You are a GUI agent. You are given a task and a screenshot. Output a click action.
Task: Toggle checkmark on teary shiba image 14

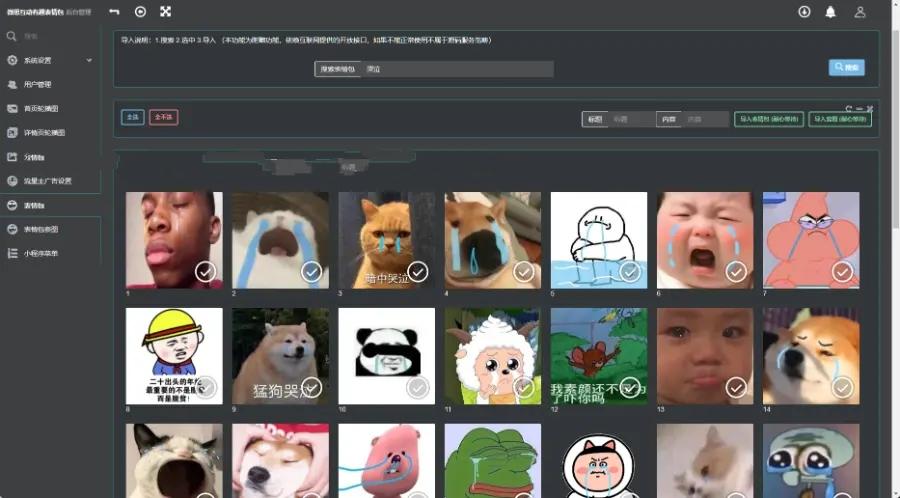coord(842,388)
